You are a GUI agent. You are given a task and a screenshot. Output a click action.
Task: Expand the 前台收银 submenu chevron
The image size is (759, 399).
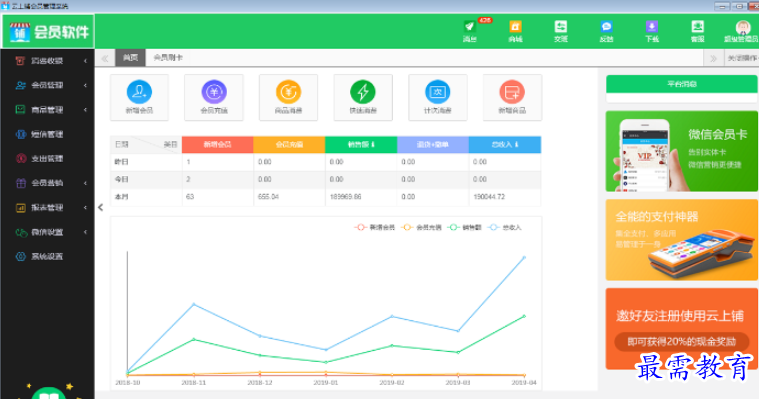click(85, 61)
